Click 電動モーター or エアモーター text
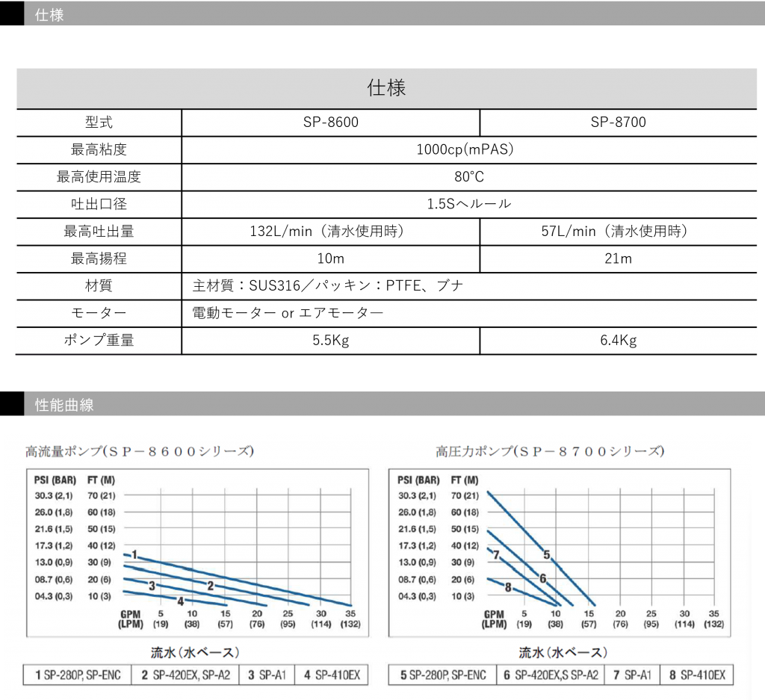This screenshot has width=765, height=700. click(x=288, y=313)
